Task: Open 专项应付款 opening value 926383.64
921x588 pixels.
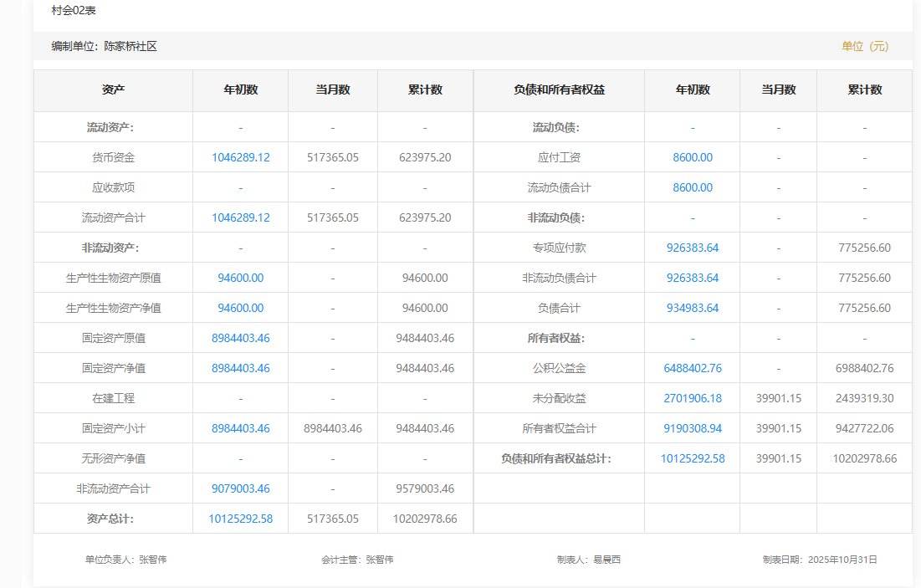Action: [x=692, y=248]
